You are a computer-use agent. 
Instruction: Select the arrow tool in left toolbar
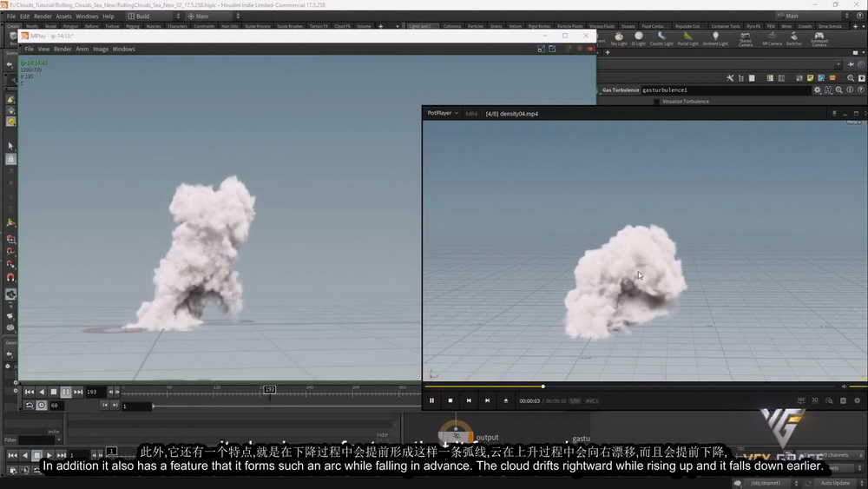pos(10,146)
